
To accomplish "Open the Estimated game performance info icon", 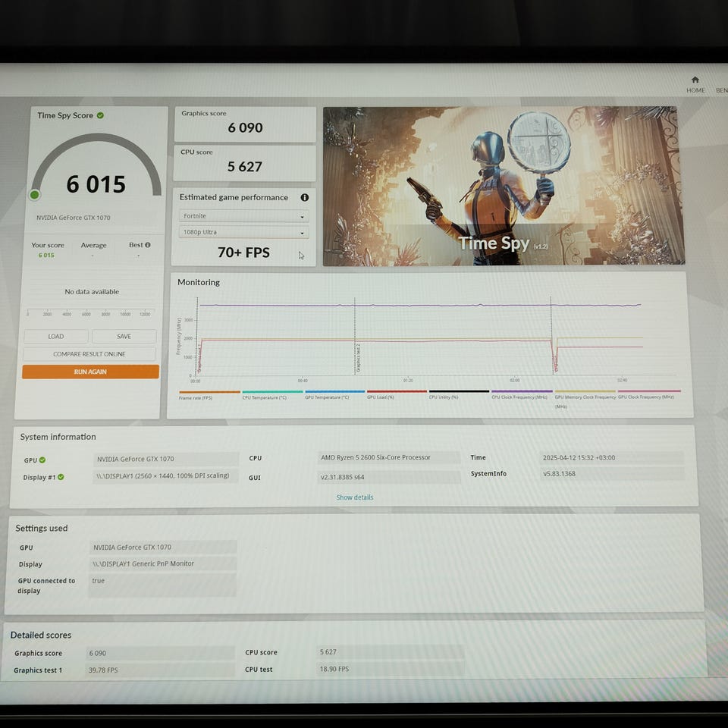I will 305,197.
